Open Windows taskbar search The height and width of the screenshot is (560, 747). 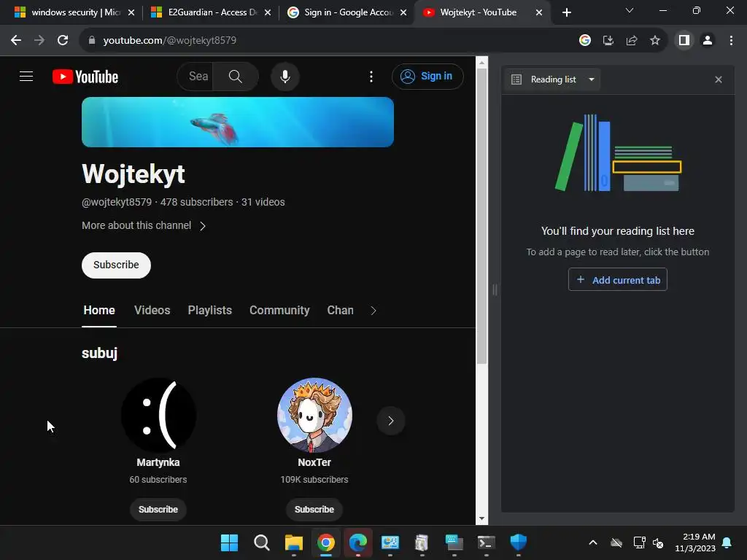click(x=262, y=542)
